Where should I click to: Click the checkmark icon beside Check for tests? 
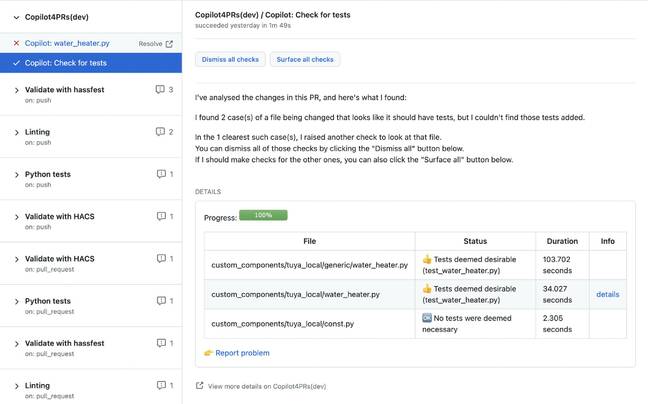(16, 63)
